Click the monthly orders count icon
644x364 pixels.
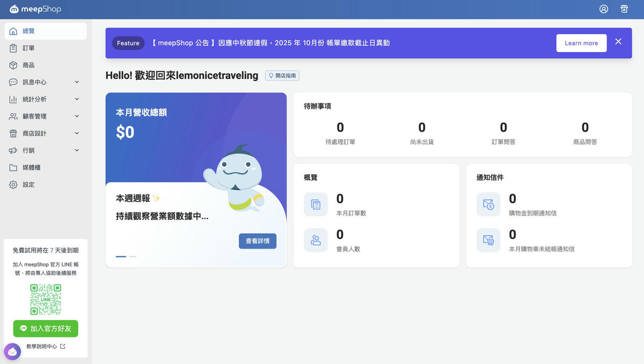[316, 204]
